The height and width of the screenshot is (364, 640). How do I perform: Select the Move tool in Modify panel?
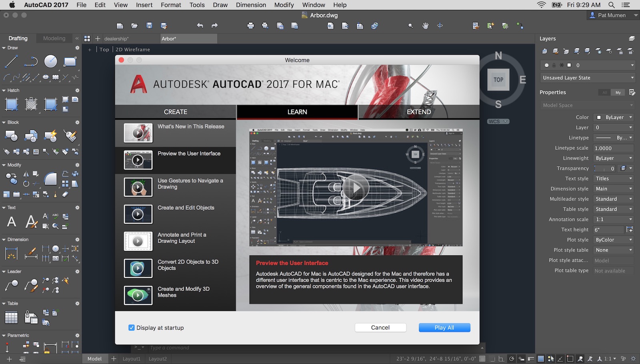[11, 179]
